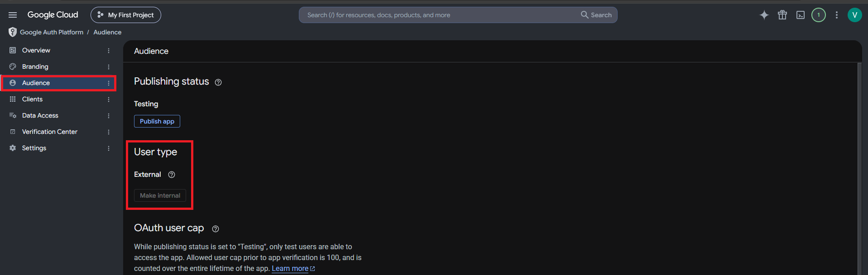Open the Data Access row three-dot menu

pyautogui.click(x=109, y=116)
